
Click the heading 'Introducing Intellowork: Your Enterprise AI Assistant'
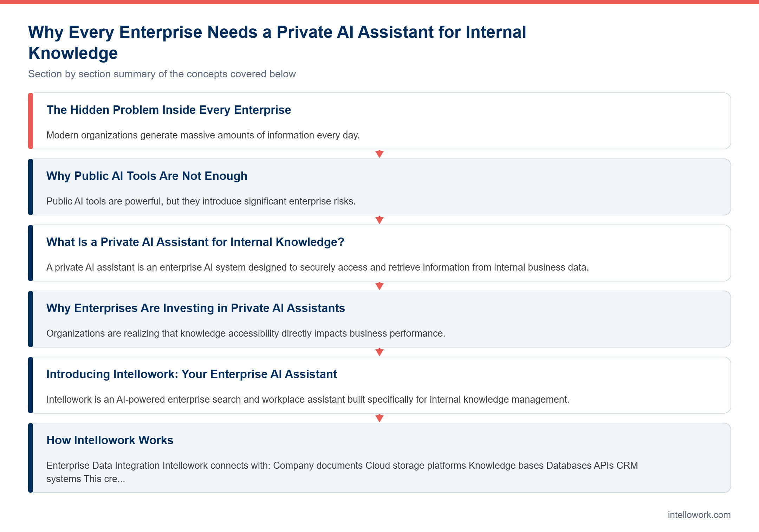(x=192, y=374)
